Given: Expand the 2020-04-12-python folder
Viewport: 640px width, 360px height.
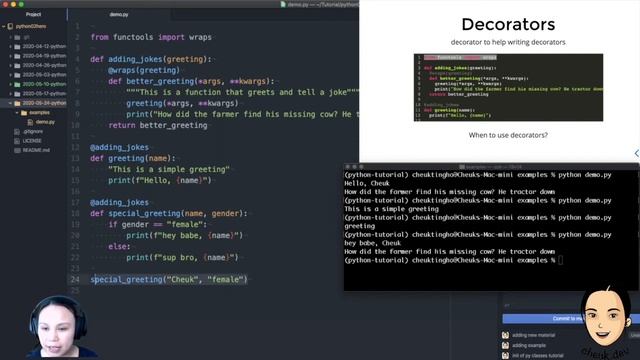Looking at the screenshot, I should tap(11, 47).
